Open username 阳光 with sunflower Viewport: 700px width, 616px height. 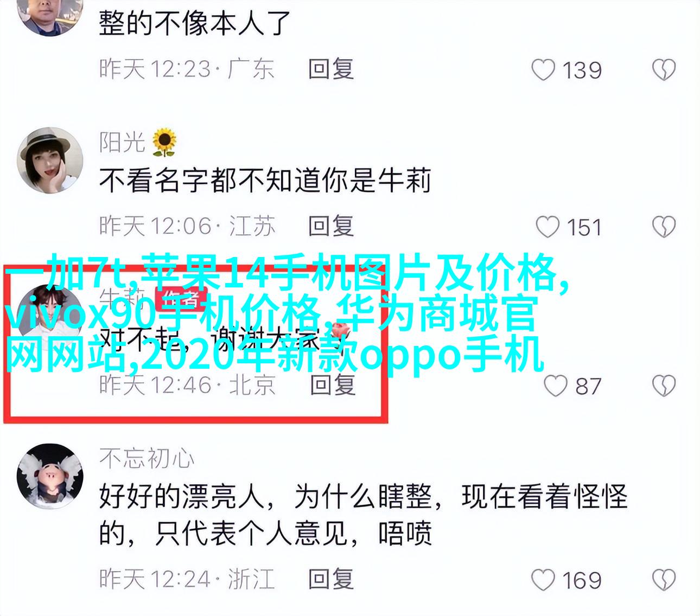point(138,142)
